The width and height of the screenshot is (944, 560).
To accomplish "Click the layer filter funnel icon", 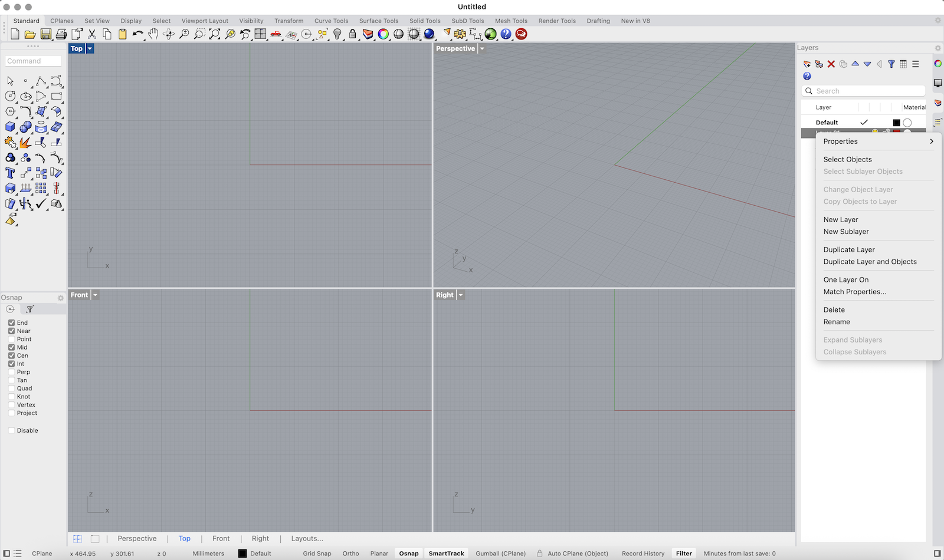I will pyautogui.click(x=891, y=64).
